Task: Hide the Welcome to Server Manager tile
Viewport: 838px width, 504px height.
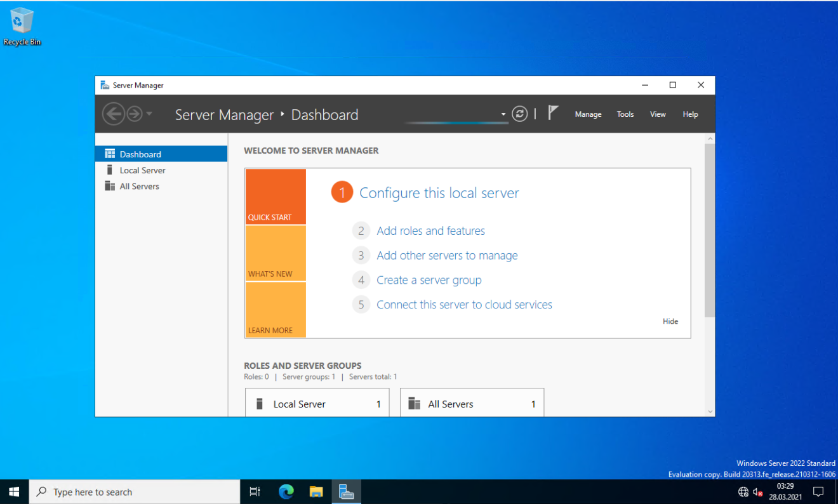Action: click(x=670, y=321)
